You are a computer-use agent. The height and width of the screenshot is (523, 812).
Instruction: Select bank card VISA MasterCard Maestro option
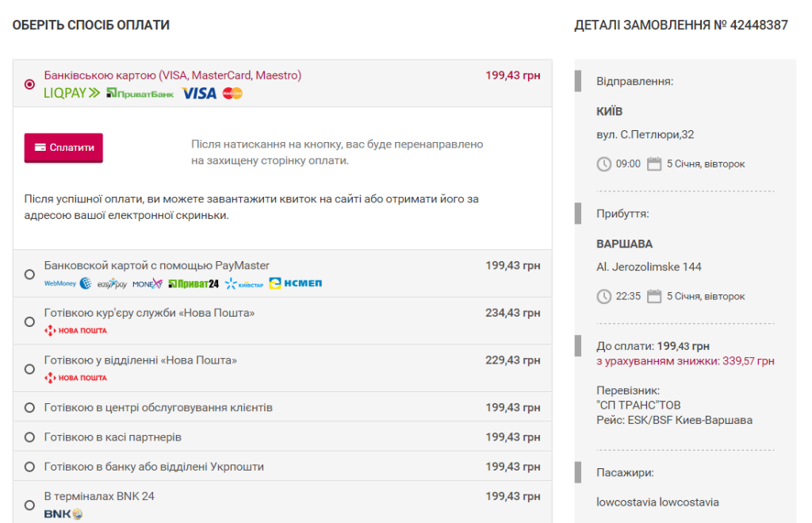tap(29, 84)
